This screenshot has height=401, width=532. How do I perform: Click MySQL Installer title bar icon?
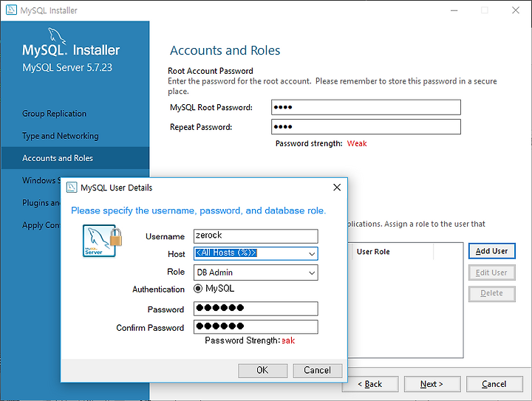click(x=11, y=10)
